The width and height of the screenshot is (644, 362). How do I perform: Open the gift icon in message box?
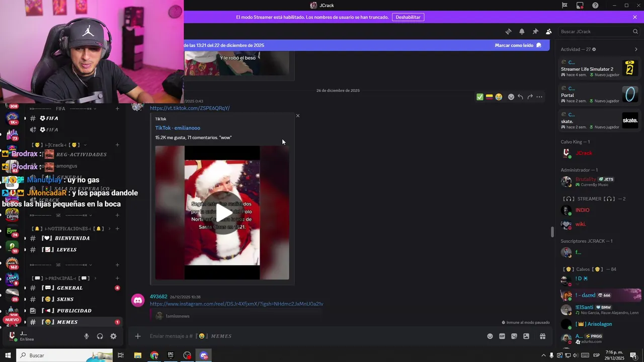pos(542,336)
